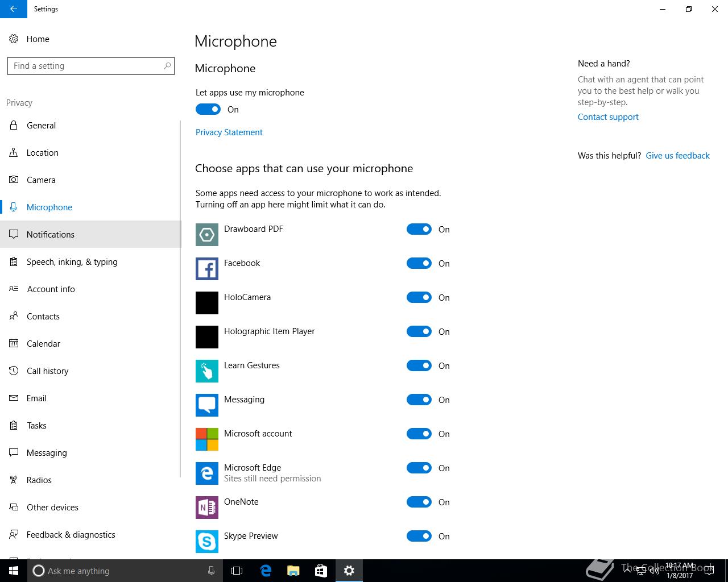Image resolution: width=728 pixels, height=582 pixels.
Task: Open Tasks privacy settings
Action: click(90, 426)
